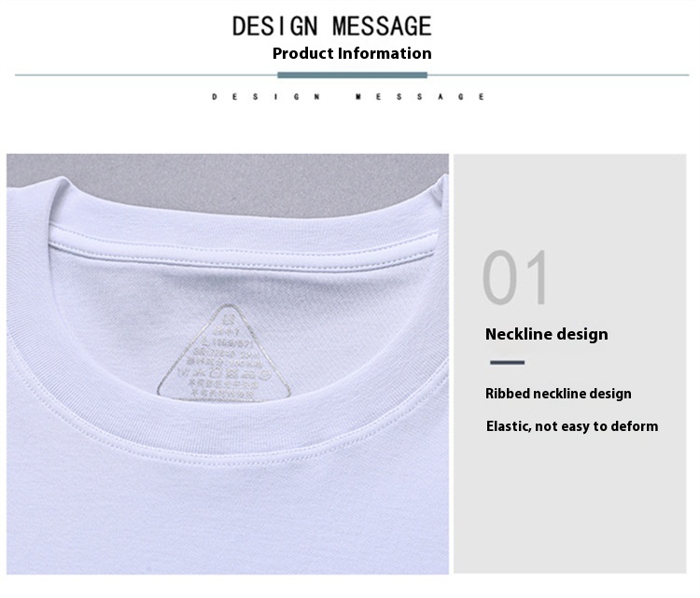Click the Neckline design heading
Image resolution: width=700 pixels, height=598 pixels.
click(x=546, y=334)
